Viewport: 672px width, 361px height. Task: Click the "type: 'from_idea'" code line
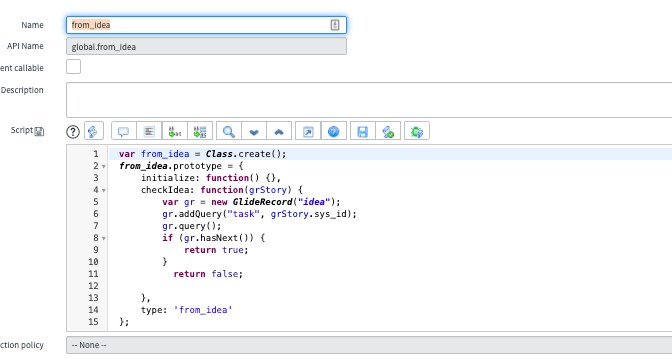(186, 310)
